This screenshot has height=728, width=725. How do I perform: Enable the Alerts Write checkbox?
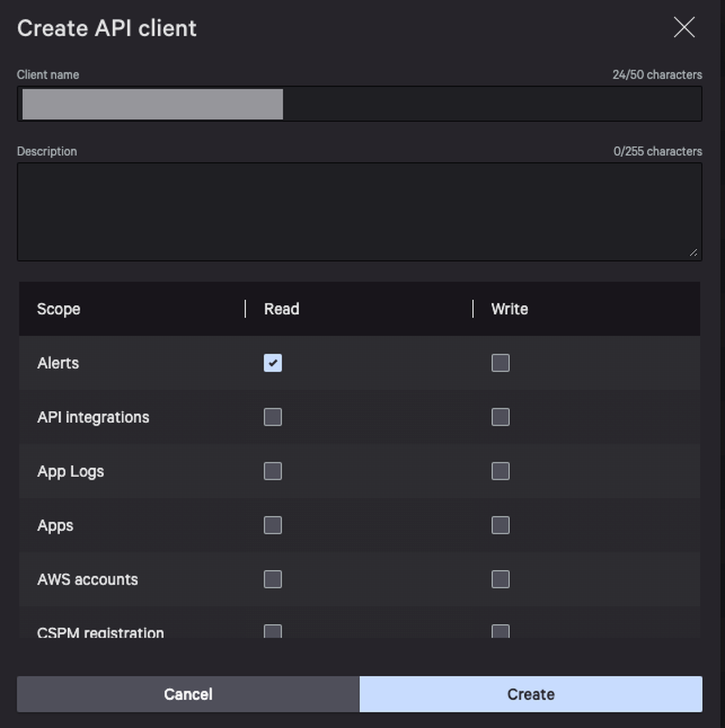(501, 363)
